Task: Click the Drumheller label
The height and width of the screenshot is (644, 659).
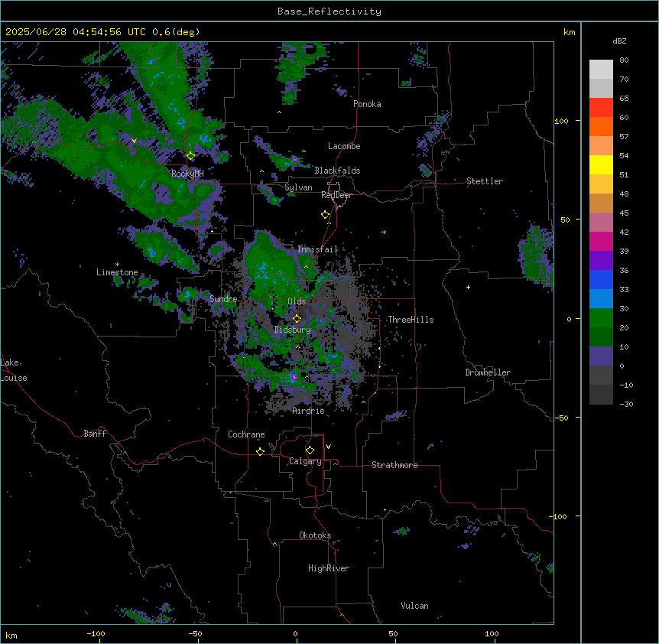Action: tap(488, 372)
